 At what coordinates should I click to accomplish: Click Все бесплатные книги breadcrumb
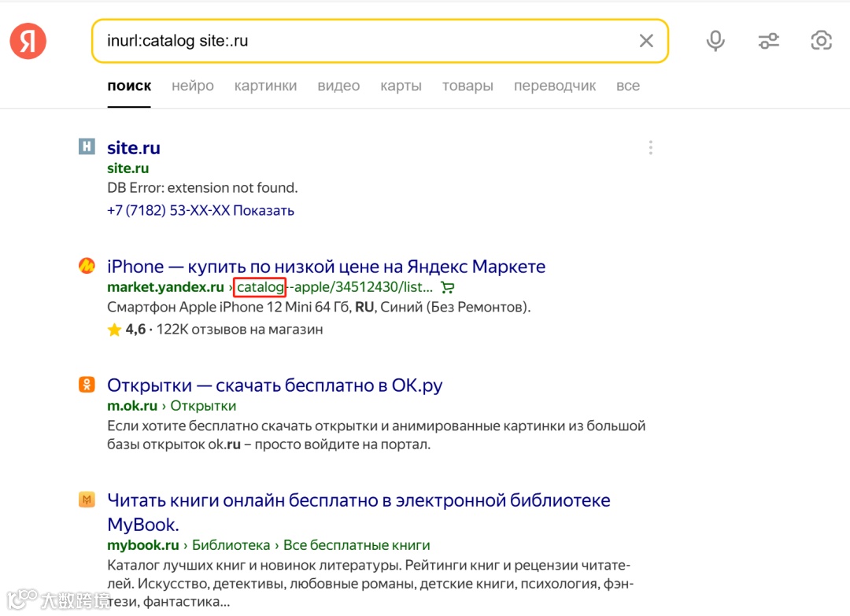[x=357, y=545]
